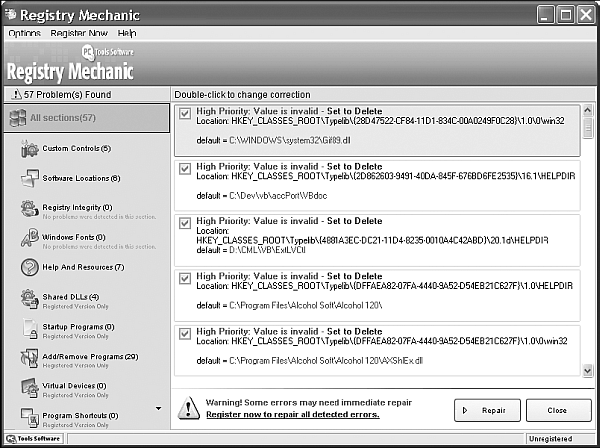Click the Windows Fonts section icon
The height and width of the screenshot is (448, 600).
tap(27, 239)
